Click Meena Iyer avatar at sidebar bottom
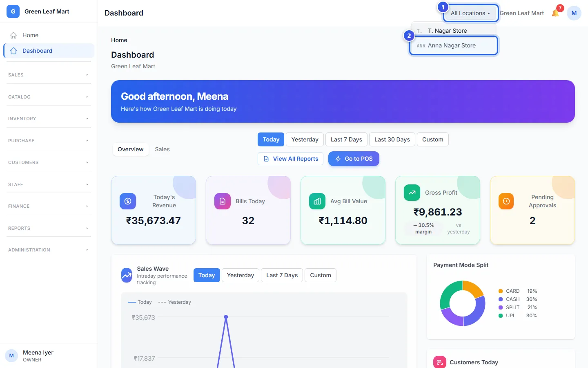 coord(11,356)
